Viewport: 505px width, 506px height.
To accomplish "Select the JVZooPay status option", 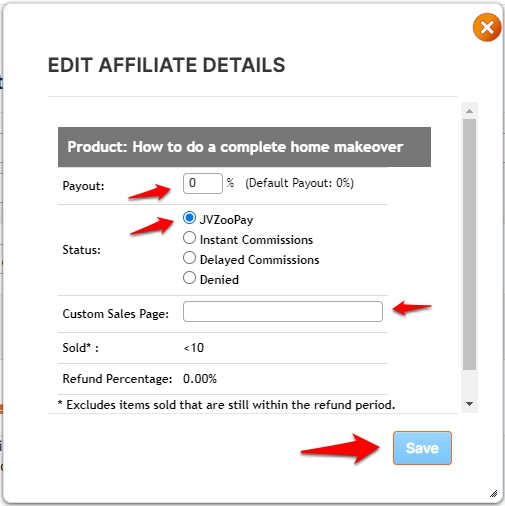I will pos(189,218).
